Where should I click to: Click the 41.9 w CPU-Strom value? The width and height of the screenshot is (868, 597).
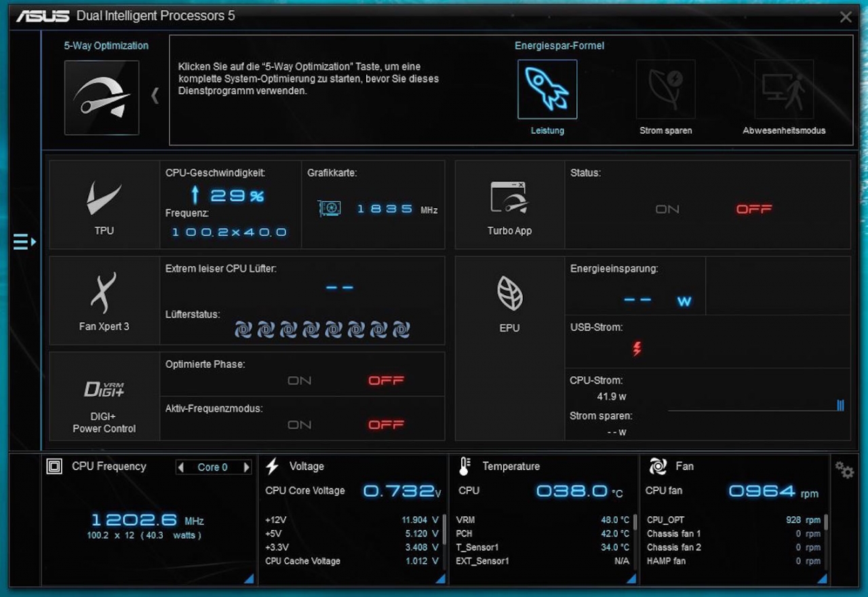pos(612,396)
